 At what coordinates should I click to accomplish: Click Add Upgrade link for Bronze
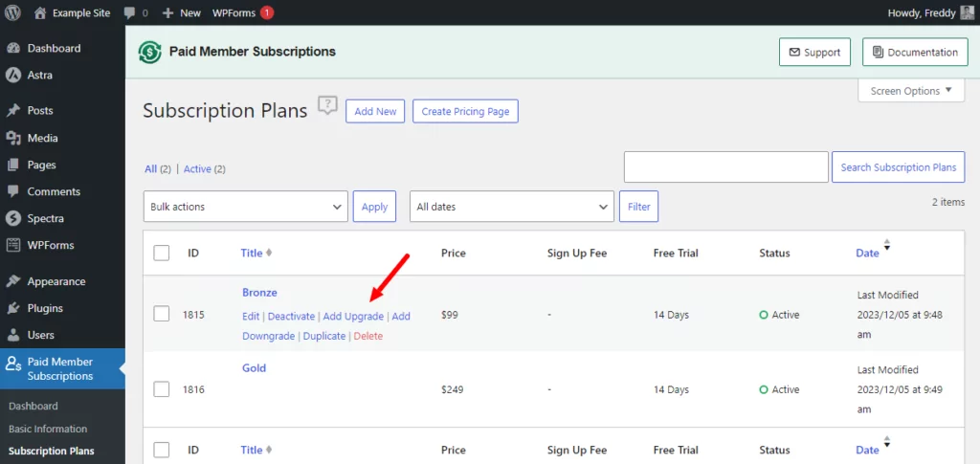pos(353,316)
